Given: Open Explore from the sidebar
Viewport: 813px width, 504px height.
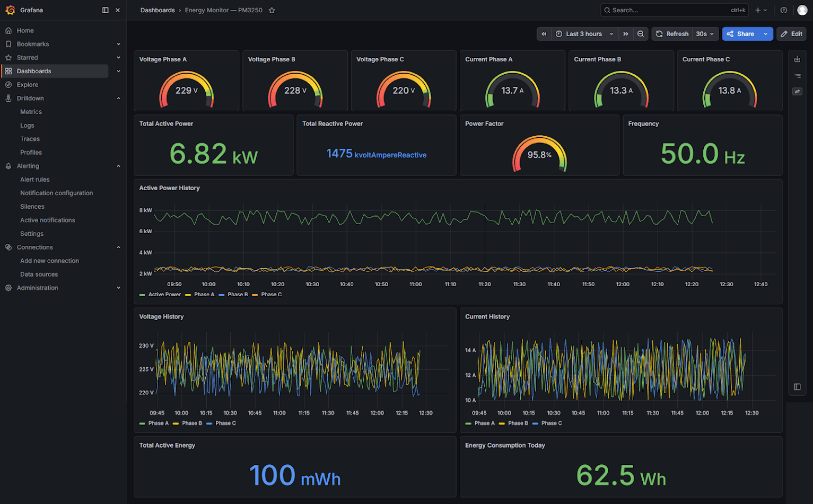Looking at the screenshot, I should click(28, 85).
